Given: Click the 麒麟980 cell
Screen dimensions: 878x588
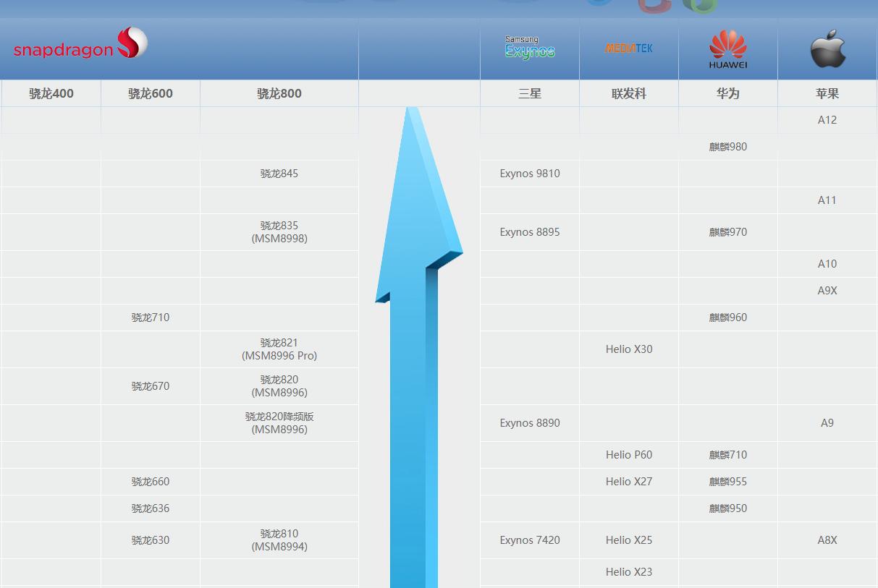Looking at the screenshot, I should [x=727, y=147].
